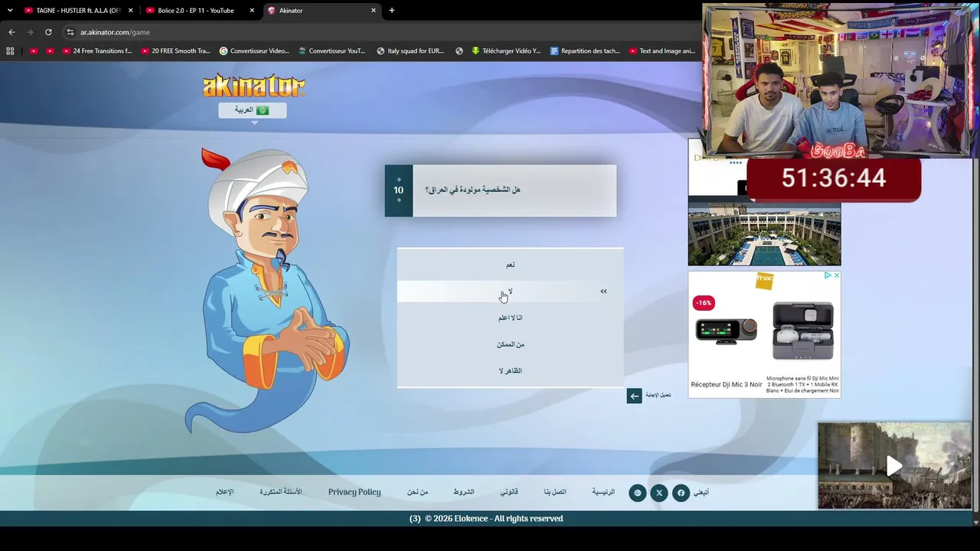Open the Télécharger Vidéo Y... bookmark
This screenshot has width=980, height=551.
pyautogui.click(x=506, y=51)
